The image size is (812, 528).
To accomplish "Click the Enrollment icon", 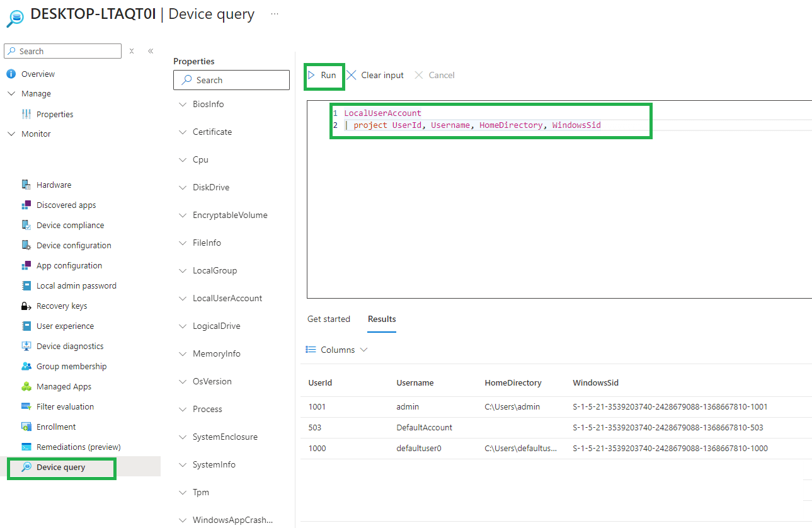I will tap(26, 427).
